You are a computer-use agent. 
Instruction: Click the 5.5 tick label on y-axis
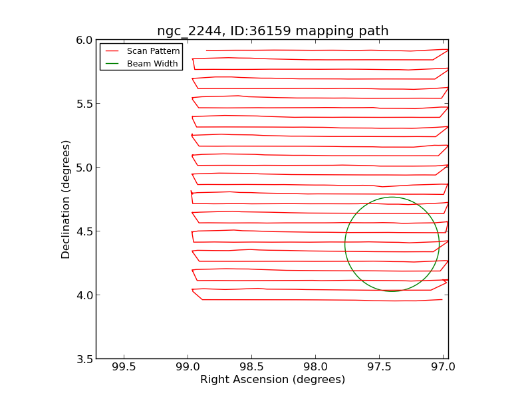click(x=84, y=104)
